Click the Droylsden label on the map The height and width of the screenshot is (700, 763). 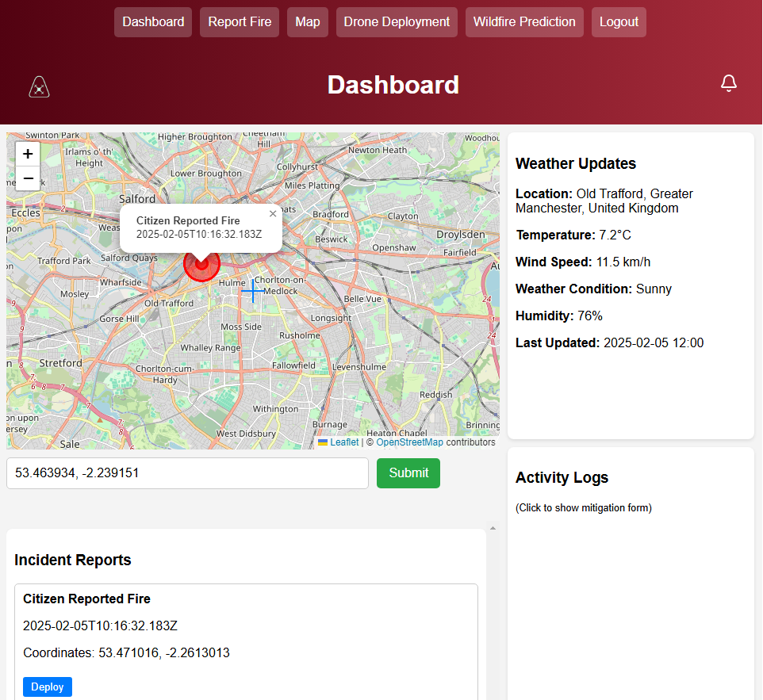[460, 235]
